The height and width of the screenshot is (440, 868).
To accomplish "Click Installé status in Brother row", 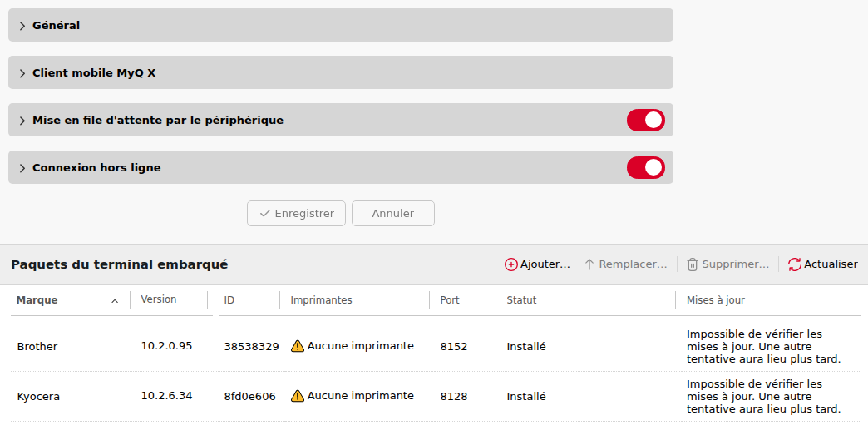I will (526, 347).
